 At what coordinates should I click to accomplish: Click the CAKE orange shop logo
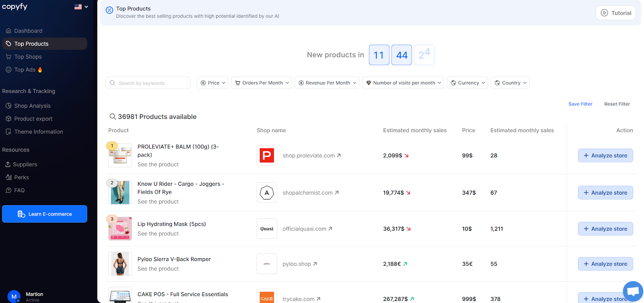[x=267, y=296]
